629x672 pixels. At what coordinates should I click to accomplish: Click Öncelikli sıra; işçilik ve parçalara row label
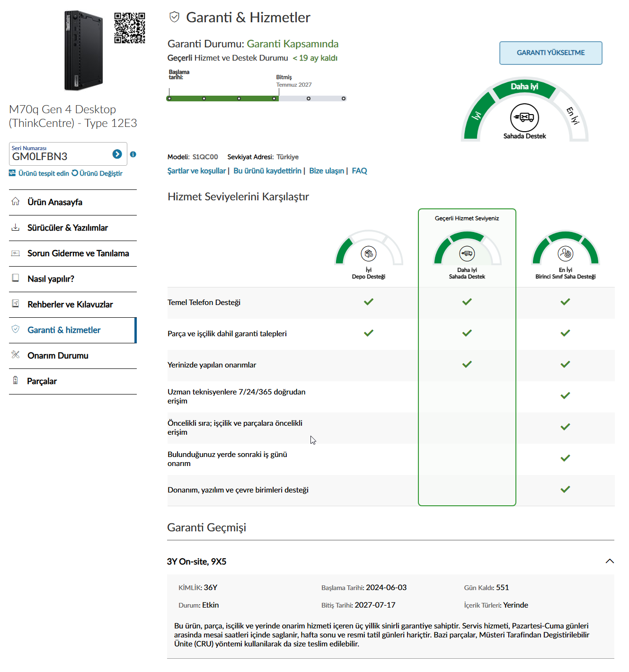tap(235, 428)
